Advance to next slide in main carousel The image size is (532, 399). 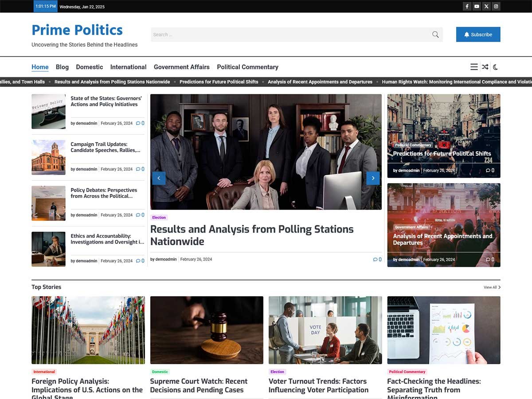click(373, 178)
